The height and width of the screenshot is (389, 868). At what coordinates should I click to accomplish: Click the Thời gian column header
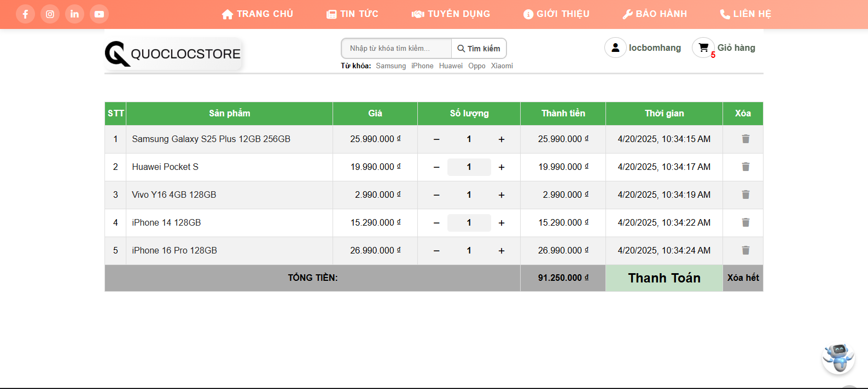coord(664,114)
